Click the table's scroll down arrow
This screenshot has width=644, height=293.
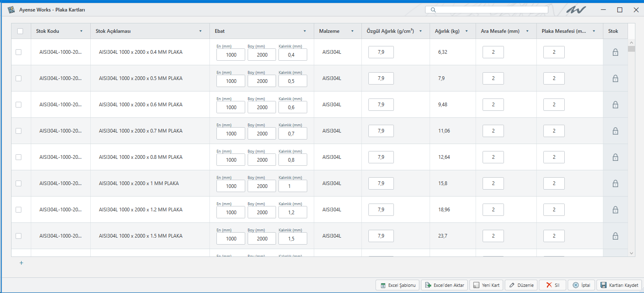(x=632, y=253)
